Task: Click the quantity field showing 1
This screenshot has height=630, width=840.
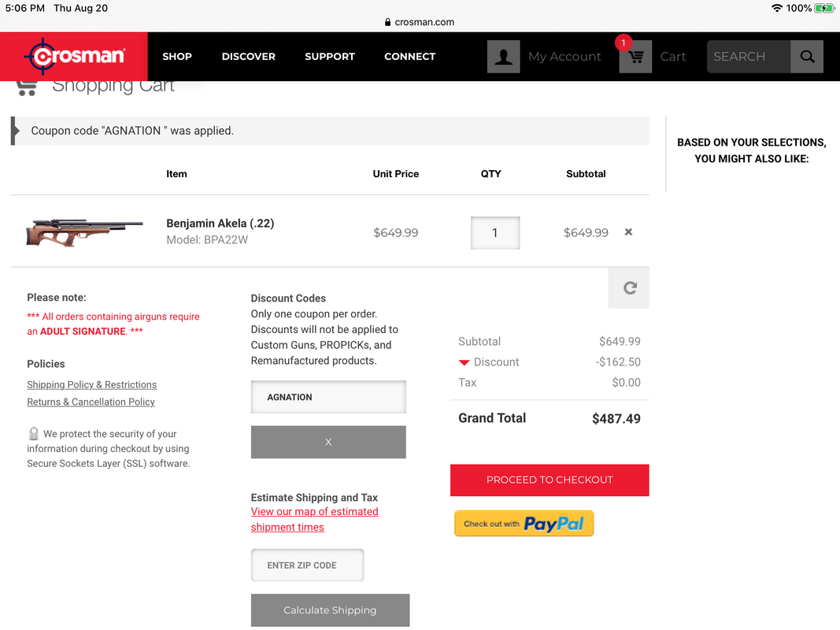Action: click(x=495, y=232)
